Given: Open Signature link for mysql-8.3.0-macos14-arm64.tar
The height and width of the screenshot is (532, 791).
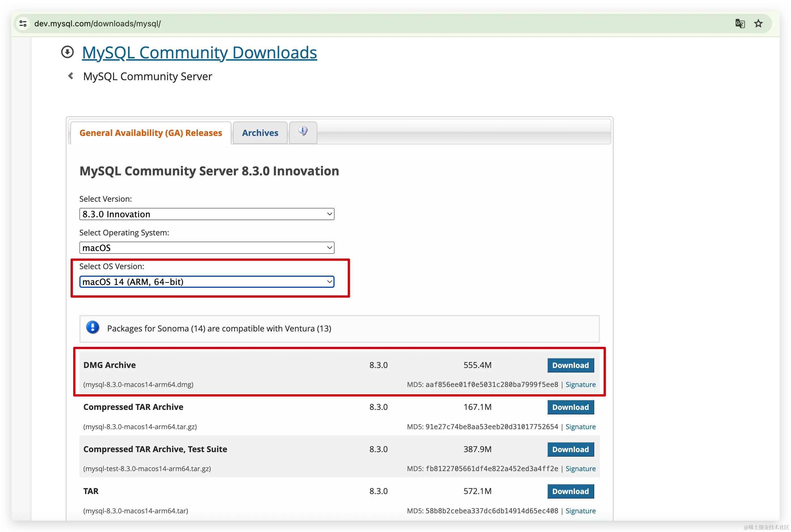Looking at the screenshot, I should pos(581,511).
